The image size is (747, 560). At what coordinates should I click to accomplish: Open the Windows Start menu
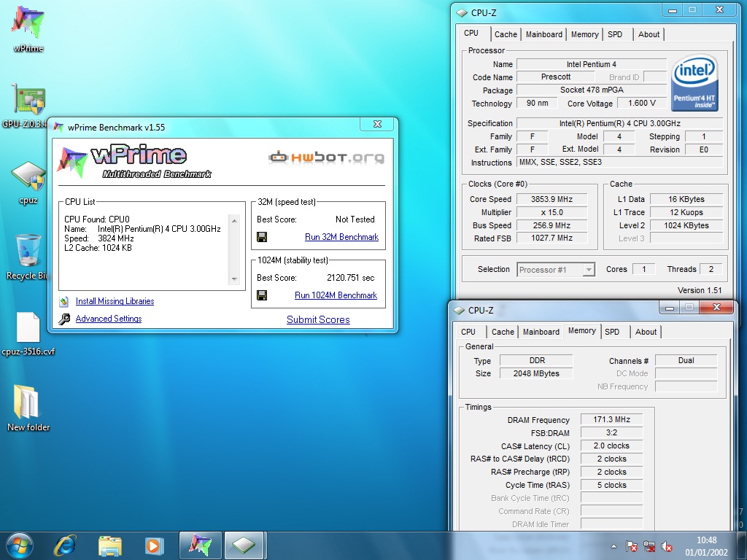20,545
